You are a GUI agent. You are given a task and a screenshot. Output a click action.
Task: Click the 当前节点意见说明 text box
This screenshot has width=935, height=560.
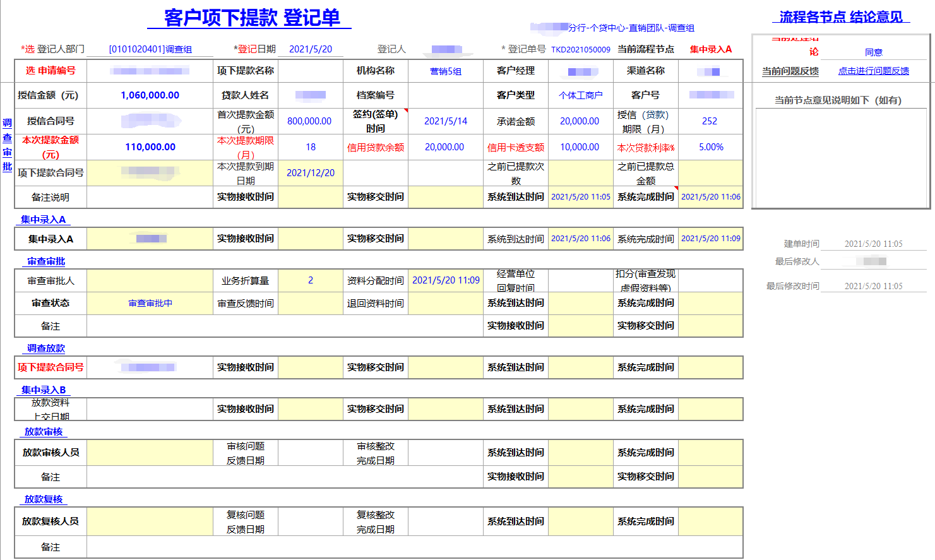click(841, 158)
